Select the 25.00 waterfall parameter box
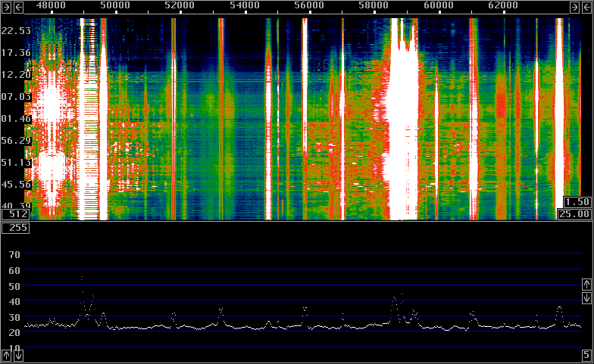 (574, 214)
